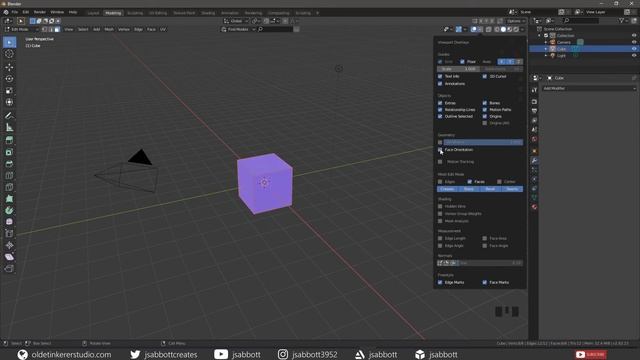
Task: Select the Scale tool
Action: pyautogui.click(x=9, y=91)
